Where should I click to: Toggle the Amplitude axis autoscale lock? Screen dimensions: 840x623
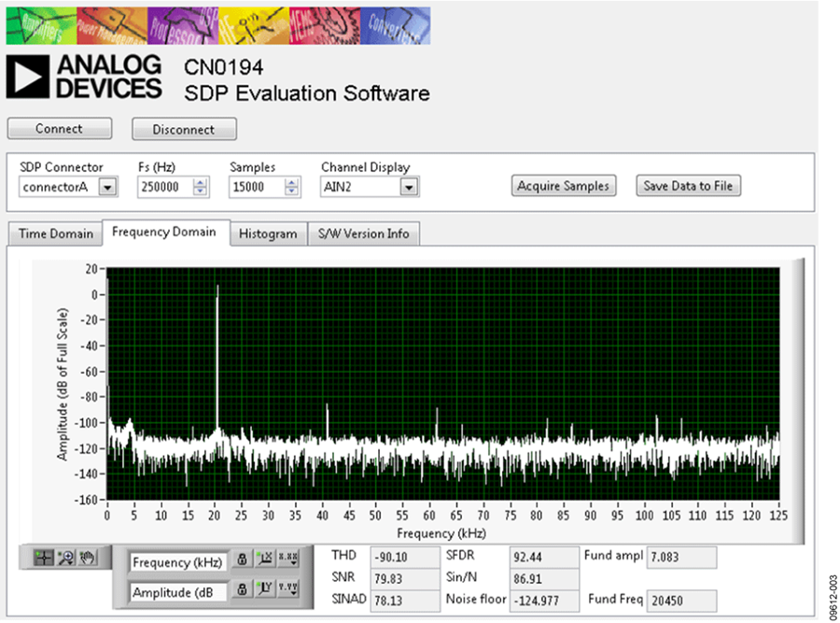[x=242, y=588]
